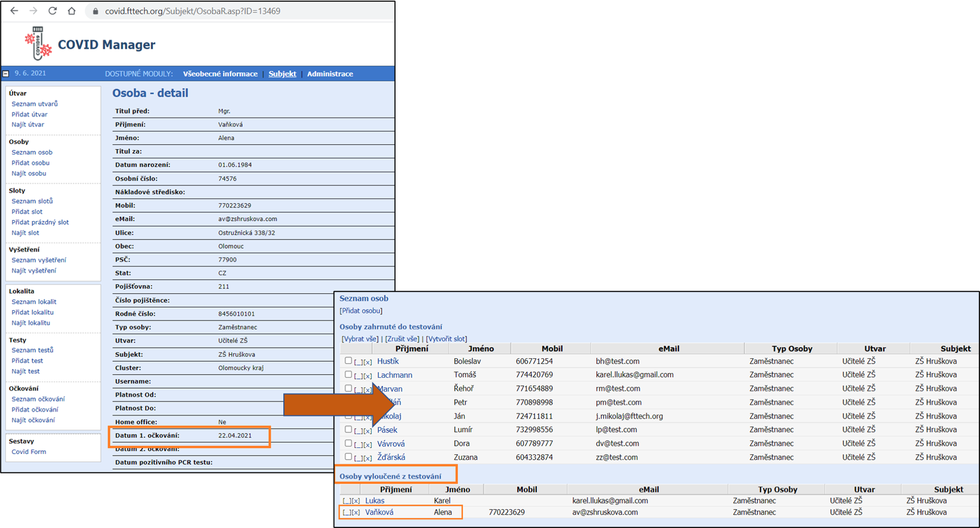This screenshot has height=528, width=980.
Task: Open Seznam vyšetření in the sidebar
Action: pos(38,260)
